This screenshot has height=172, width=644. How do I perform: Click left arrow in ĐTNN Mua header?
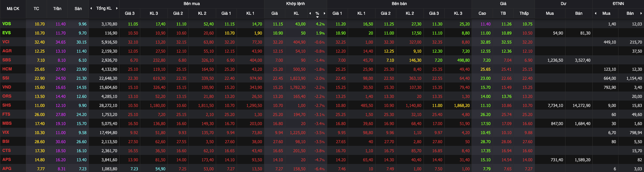(x=596, y=13)
